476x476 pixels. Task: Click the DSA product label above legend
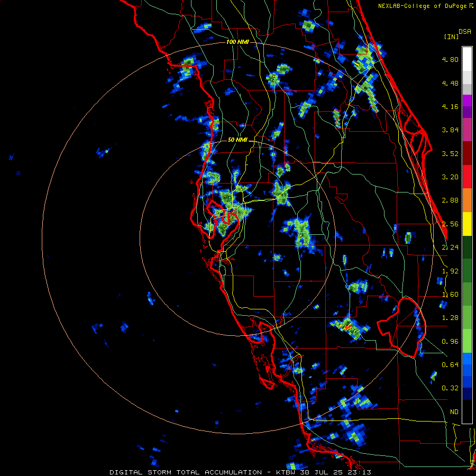(x=465, y=32)
